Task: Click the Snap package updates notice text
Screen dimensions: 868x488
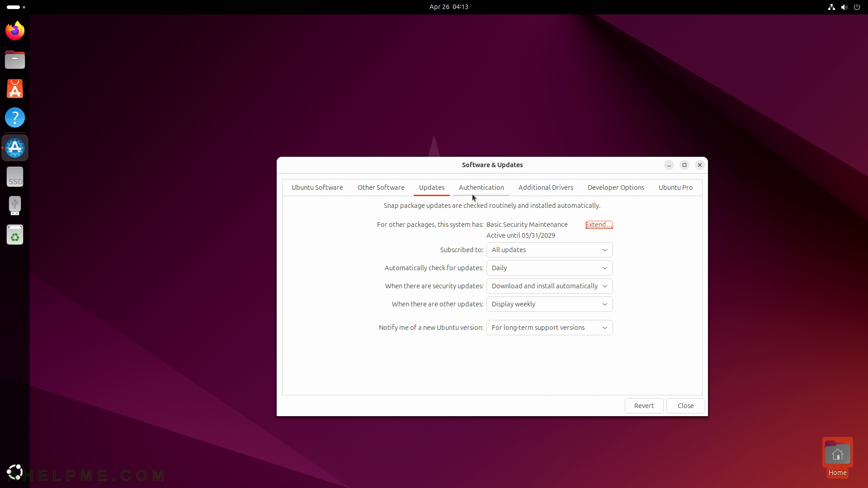Action: tap(492, 206)
